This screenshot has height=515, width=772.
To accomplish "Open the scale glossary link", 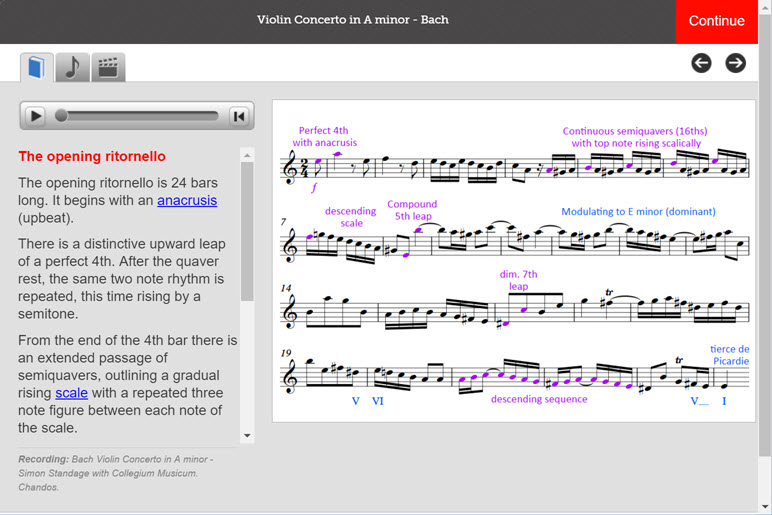I will pos(71,393).
